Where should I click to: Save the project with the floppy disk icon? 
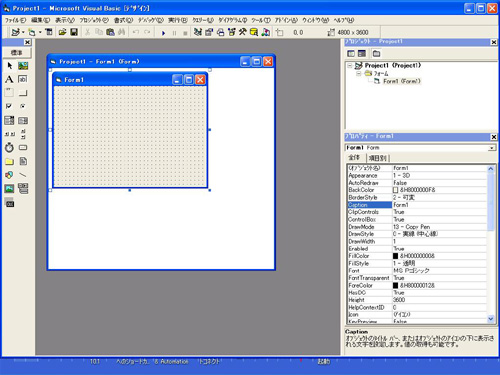tap(74, 32)
